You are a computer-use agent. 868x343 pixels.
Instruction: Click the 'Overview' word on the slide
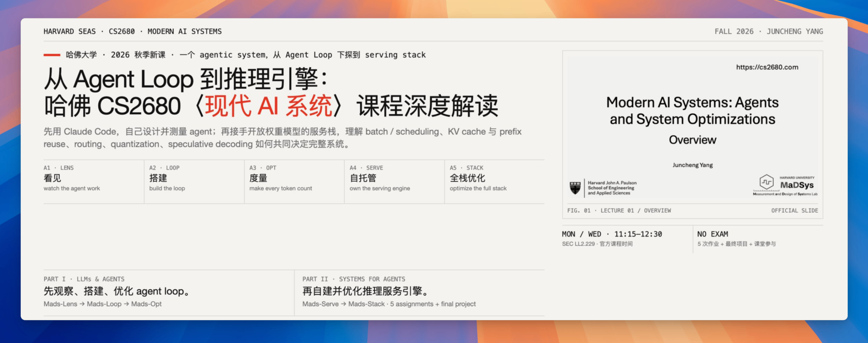point(692,140)
